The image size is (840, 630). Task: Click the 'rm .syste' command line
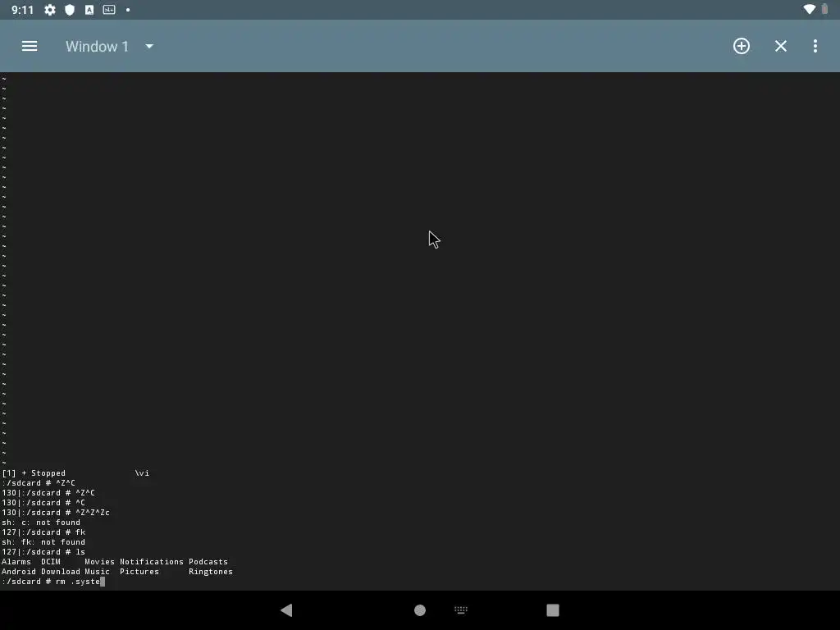click(53, 582)
